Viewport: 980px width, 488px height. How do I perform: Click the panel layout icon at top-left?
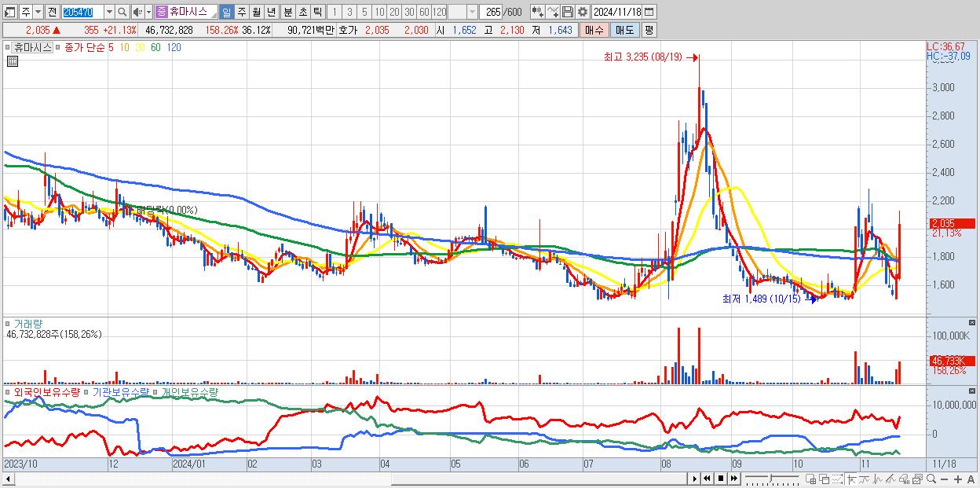pos(10,12)
